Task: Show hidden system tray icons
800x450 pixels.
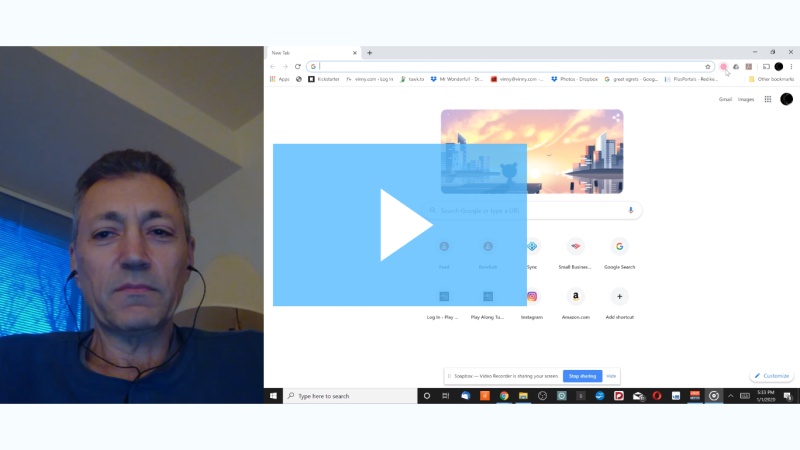Action: [731, 396]
